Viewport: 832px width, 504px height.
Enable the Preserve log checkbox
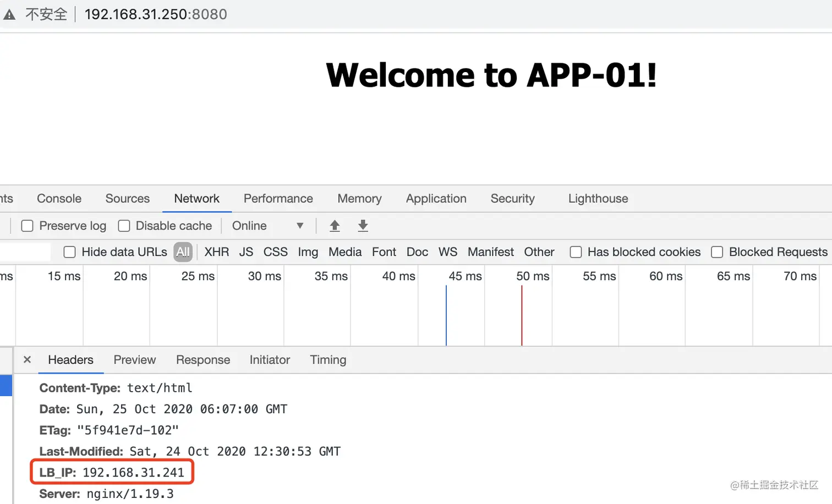pyautogui.click(x=28, y=226)
